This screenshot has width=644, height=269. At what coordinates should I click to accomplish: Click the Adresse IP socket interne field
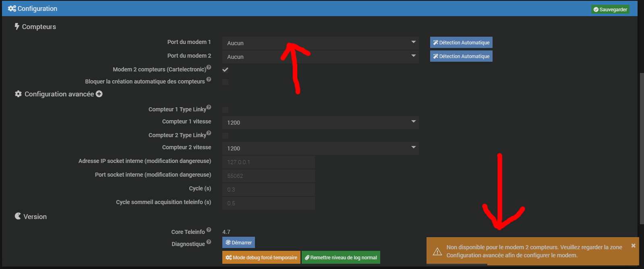(x=269, y=162)
